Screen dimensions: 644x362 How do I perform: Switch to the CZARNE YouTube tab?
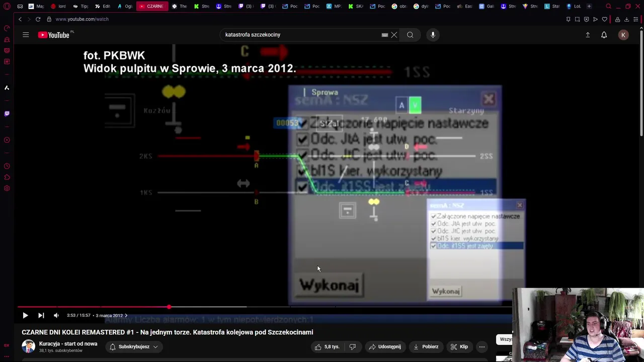(152, 7)
